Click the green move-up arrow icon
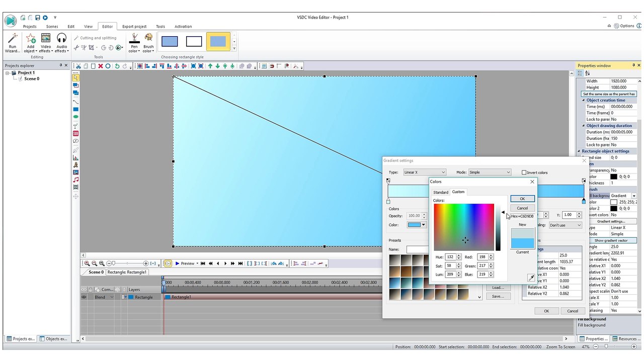 pos(210,66)
